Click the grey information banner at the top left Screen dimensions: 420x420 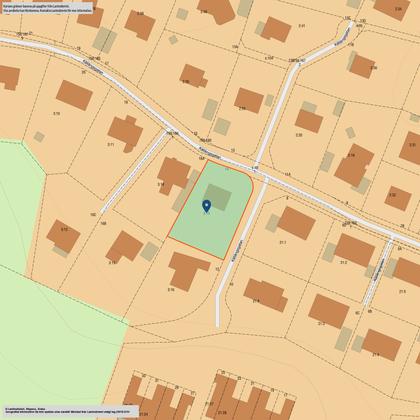coord(47,8)
